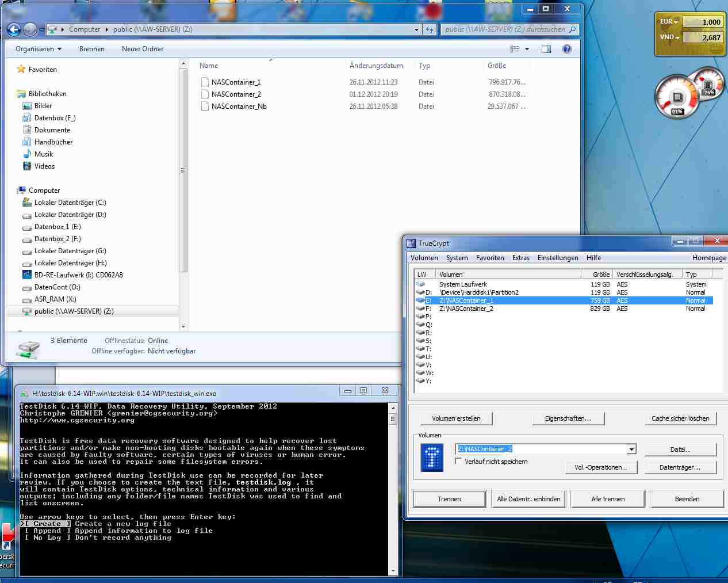This screenshot has width=728, height=583.
Task: Select 'Lokaler Datenträger (C:)' in sidebar
Action: 70,203
